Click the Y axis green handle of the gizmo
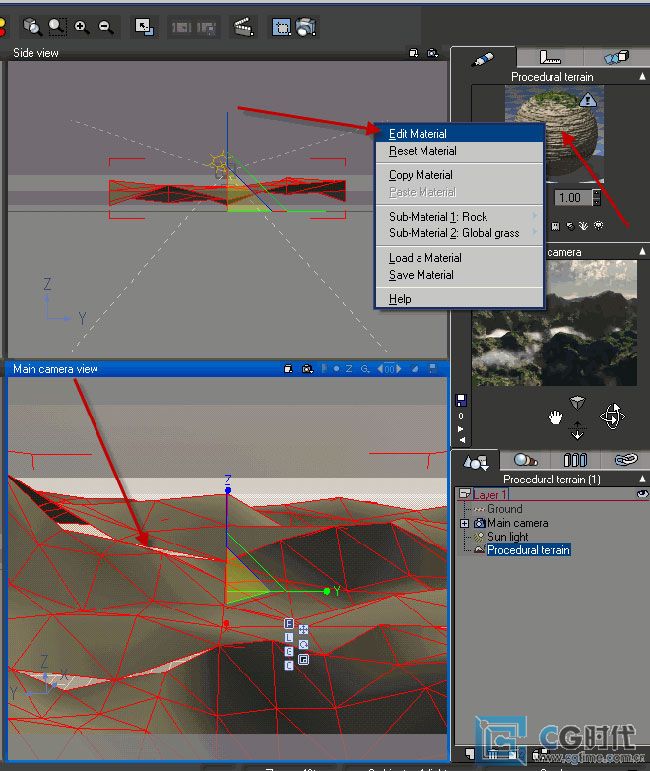This screenshot has width=650, height=771. point(327,592)
